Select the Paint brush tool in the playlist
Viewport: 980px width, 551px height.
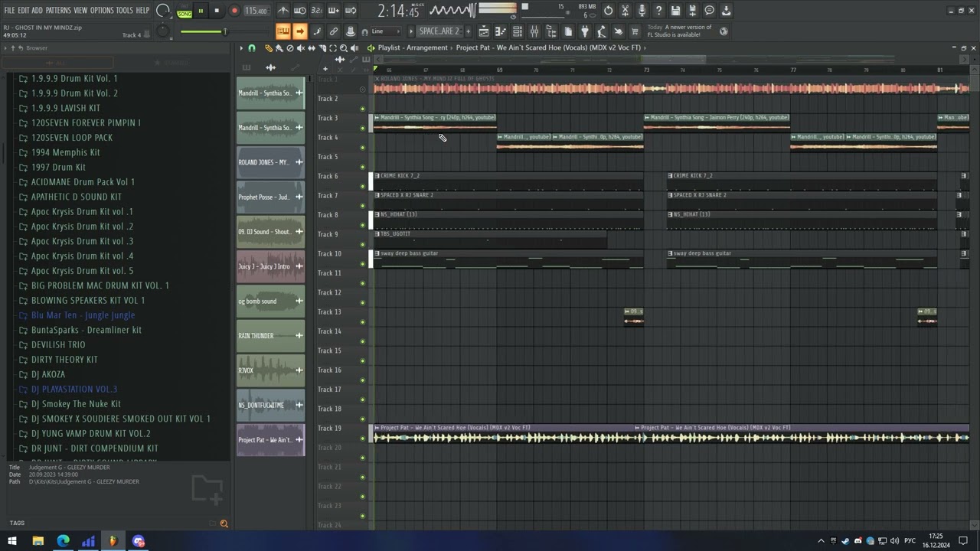pos(279,48)
